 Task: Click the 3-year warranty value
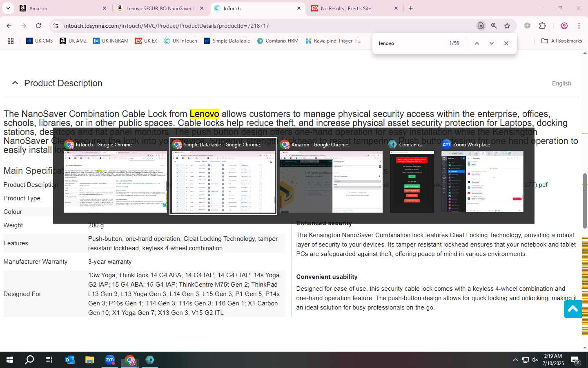110,262
